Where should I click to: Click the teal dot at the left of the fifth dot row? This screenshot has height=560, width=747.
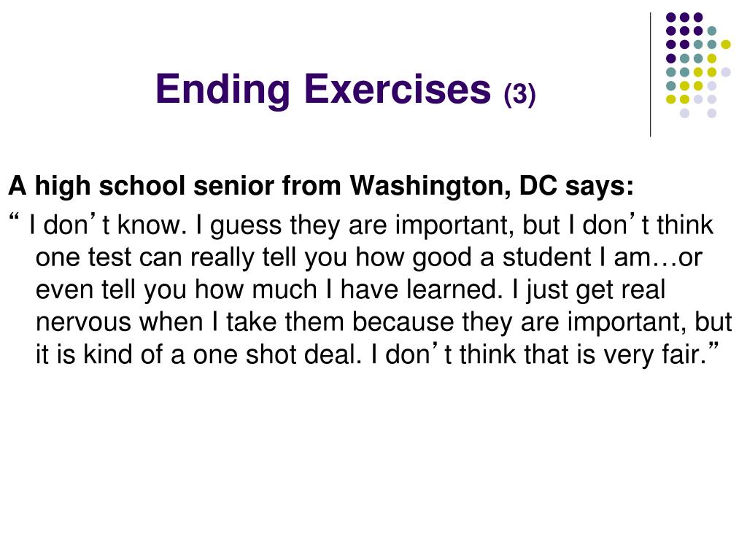click(x=671, y=72)
